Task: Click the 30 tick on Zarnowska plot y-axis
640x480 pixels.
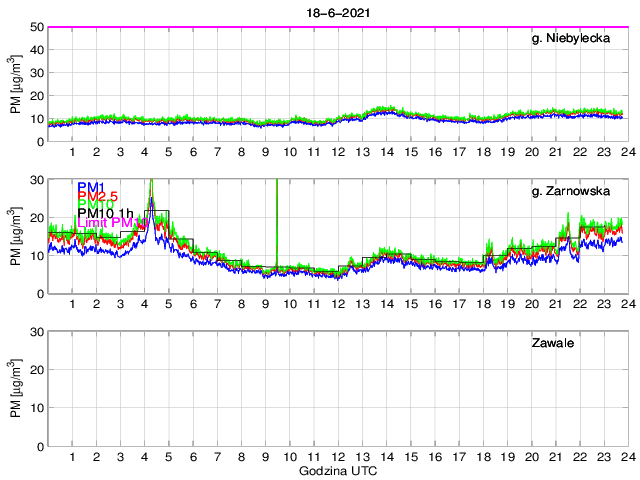Action: click(36, 180)
